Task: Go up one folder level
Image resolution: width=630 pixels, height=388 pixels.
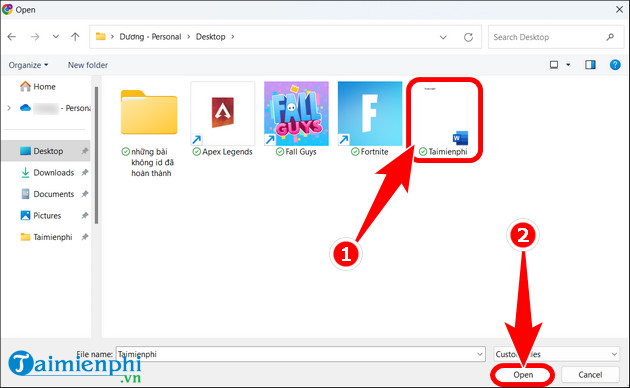Action: tap(75, 37)
